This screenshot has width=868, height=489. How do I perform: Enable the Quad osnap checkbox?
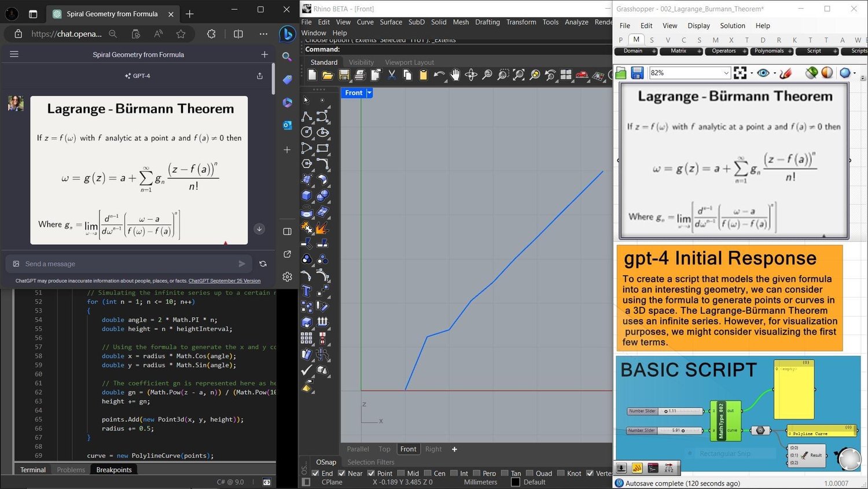[529, 473]
